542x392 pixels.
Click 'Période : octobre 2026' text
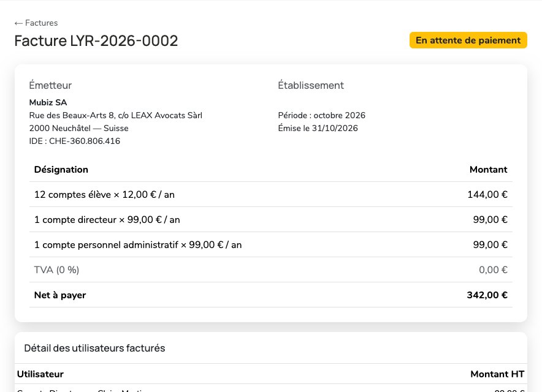point(321,115)
